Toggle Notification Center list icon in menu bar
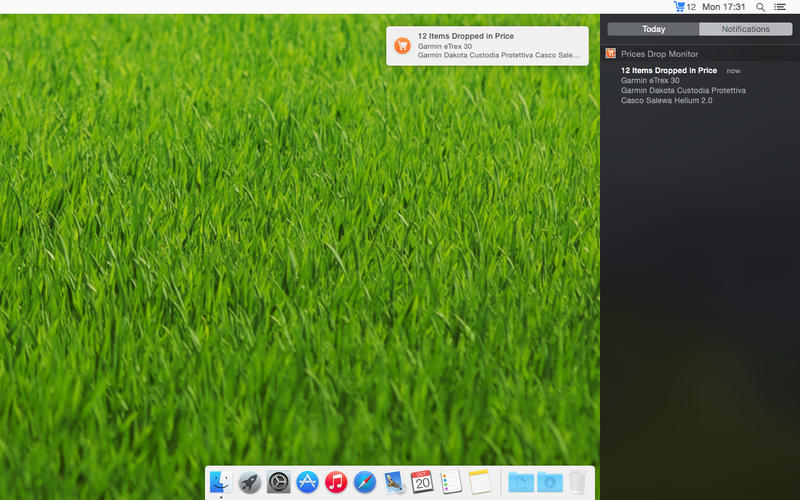This screenshot has height=500, width=800. click(780, 7)
